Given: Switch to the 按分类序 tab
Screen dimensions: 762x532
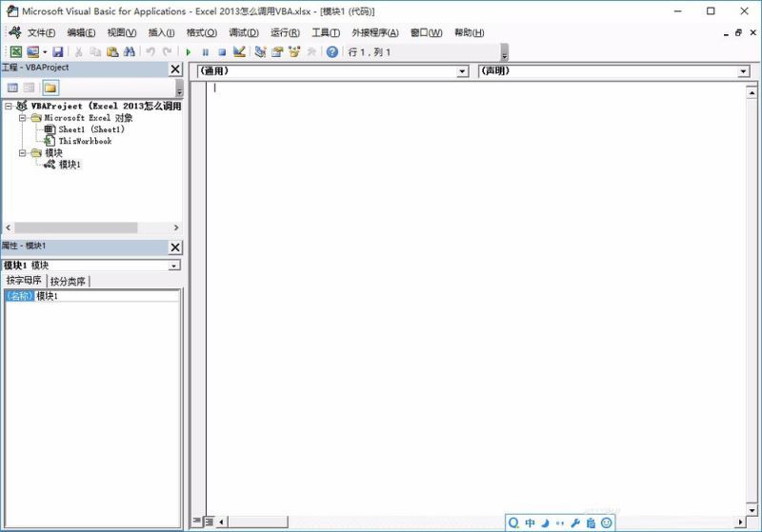Looking at the screenshot, I should pos(69,282).
